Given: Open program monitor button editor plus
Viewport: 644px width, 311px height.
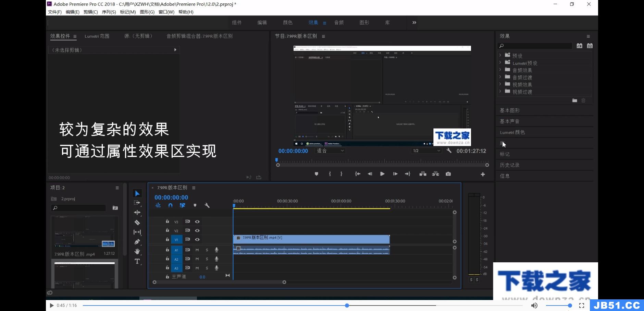Looking at the screenshot, I should pyautogui.click(x=483, y=175).
